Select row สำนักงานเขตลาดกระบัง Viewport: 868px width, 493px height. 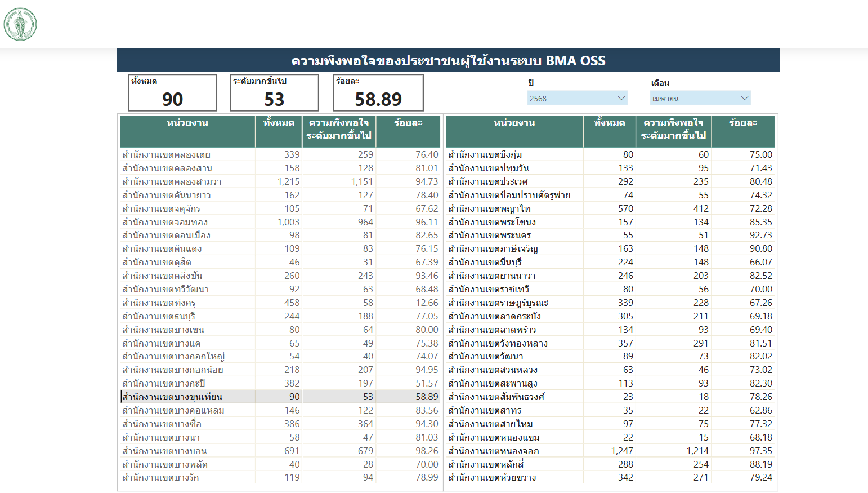tap(610, 316)
